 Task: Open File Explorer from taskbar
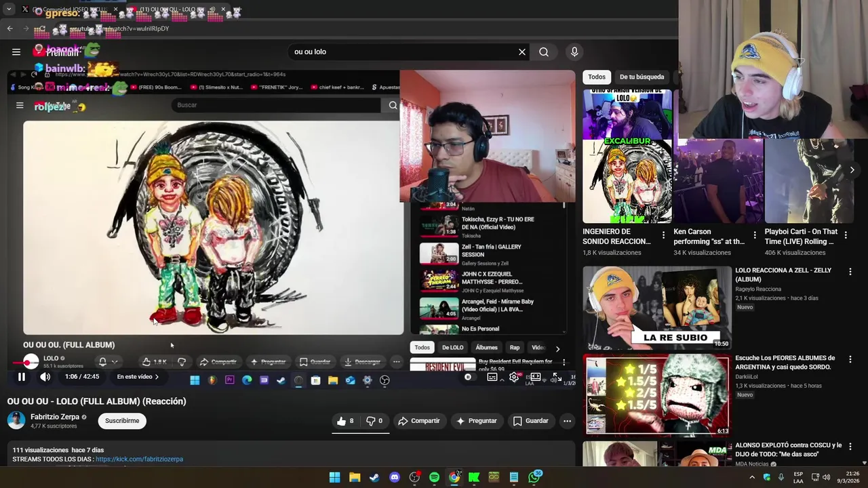pos(355,477)
